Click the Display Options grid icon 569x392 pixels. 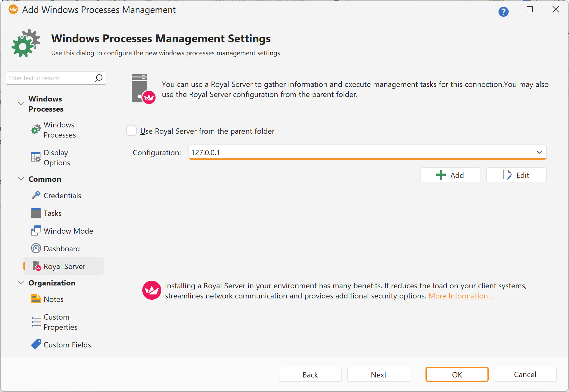coord(36,157)
